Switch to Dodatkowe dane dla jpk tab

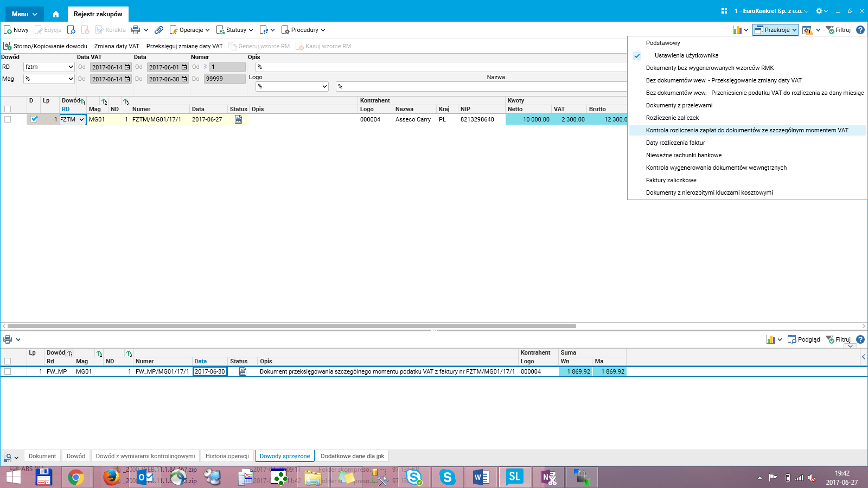(352, 456)
